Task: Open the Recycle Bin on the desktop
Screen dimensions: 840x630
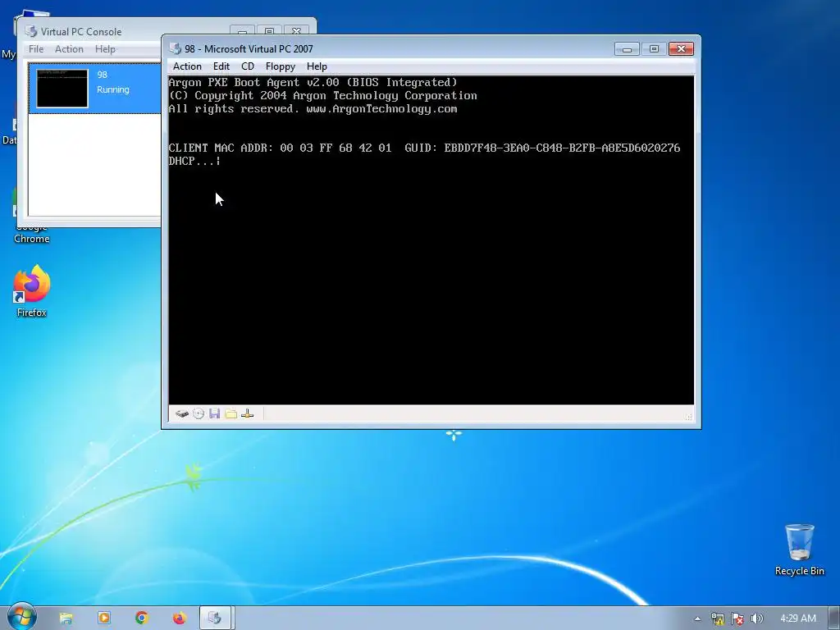Action: pyautogui.click(x=799, y=550)
